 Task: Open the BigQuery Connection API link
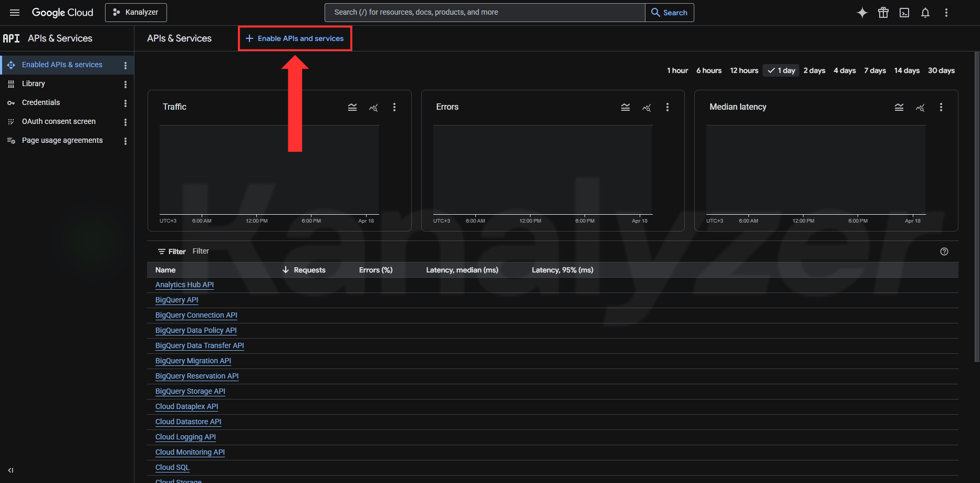[196, 315]
